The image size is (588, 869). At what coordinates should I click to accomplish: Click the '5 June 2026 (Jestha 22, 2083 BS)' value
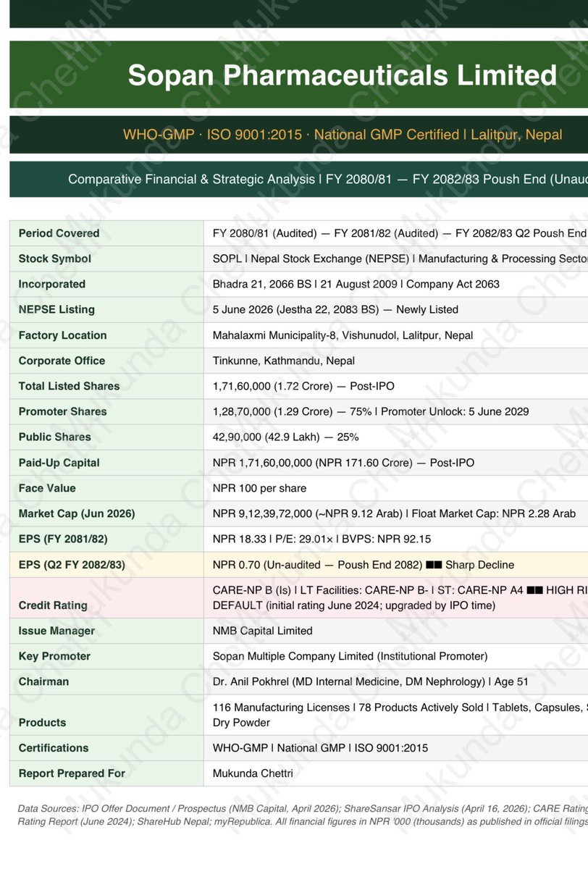tap(335, 309)
